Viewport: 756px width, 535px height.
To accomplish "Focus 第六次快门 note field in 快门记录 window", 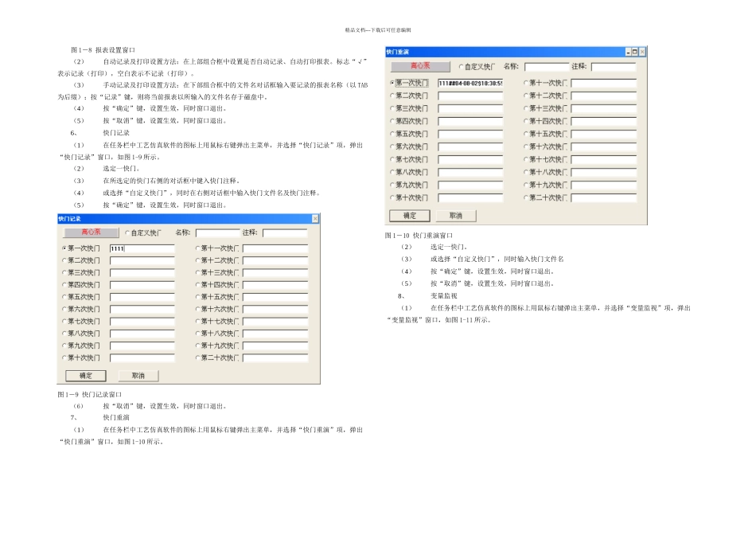I will 142,309.
